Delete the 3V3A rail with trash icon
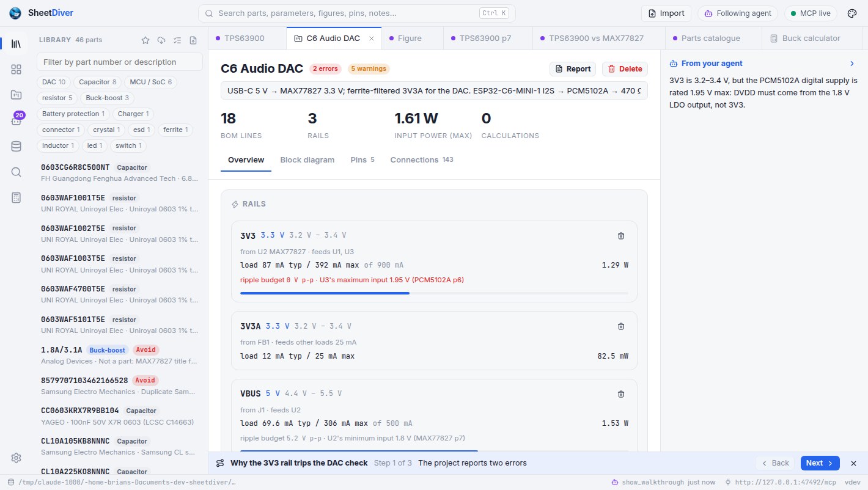This screenshot has width=868, height=490. tap(621, 326)
